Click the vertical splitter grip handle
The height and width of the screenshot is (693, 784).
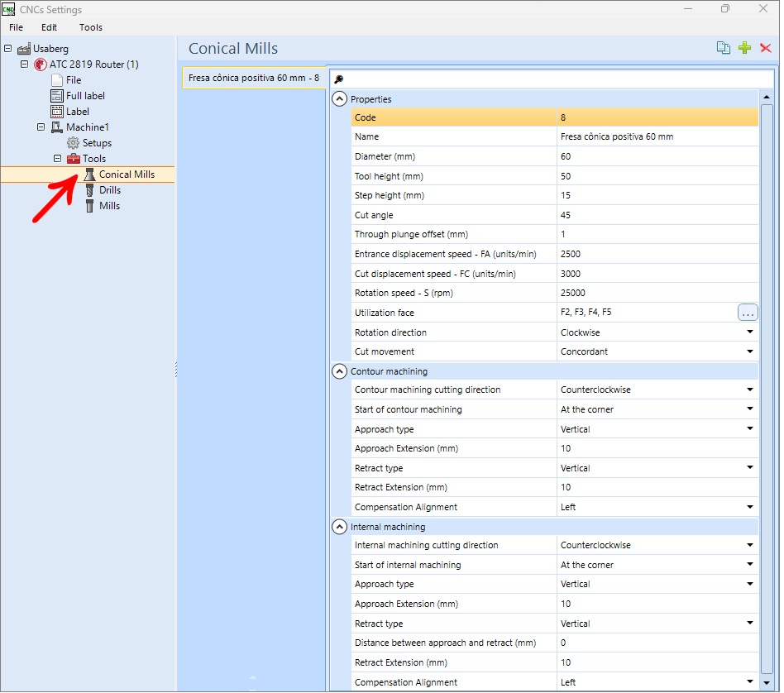tap(176, 370)
